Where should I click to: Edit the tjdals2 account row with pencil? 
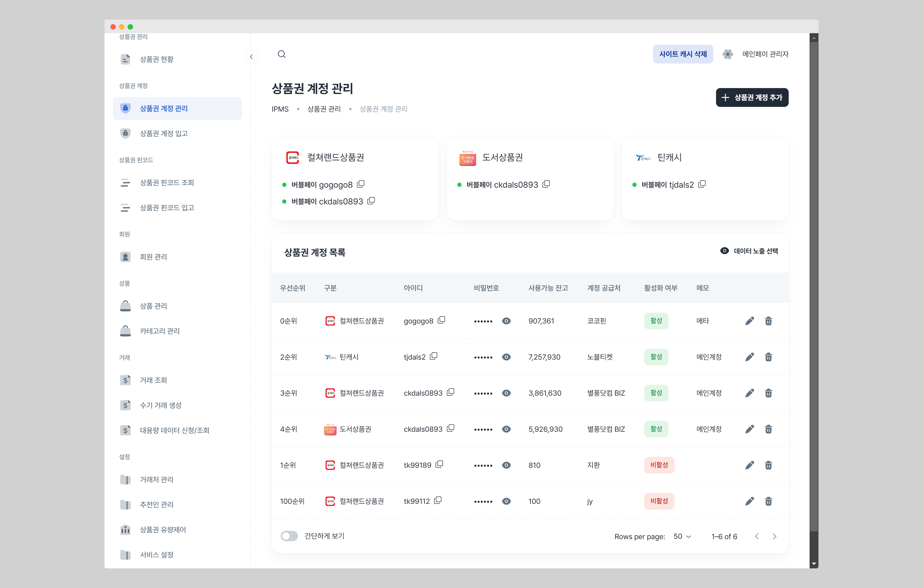pyautogui.click(x=749, y=357)
